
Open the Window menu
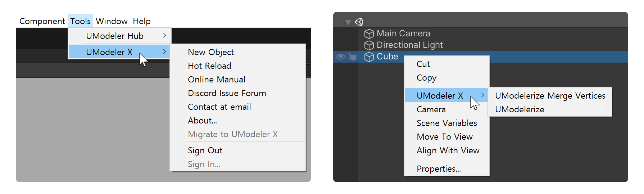pyautogui.click(x=112, y=21)
